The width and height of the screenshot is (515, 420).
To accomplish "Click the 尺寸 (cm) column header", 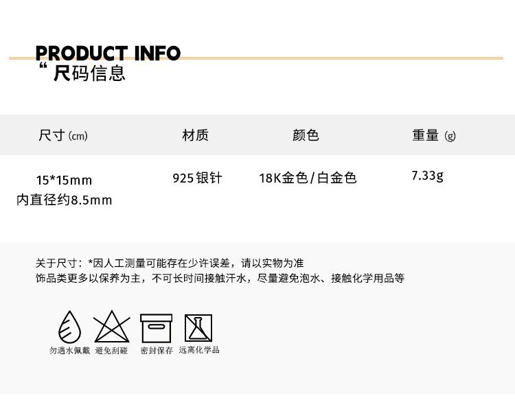I will (x=63, y=135).
